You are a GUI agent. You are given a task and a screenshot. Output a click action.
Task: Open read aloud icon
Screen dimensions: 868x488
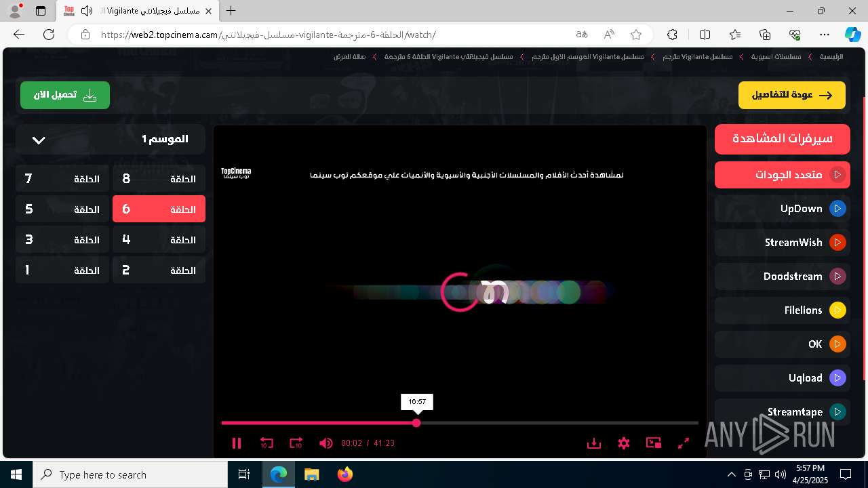tap(609, 35)
